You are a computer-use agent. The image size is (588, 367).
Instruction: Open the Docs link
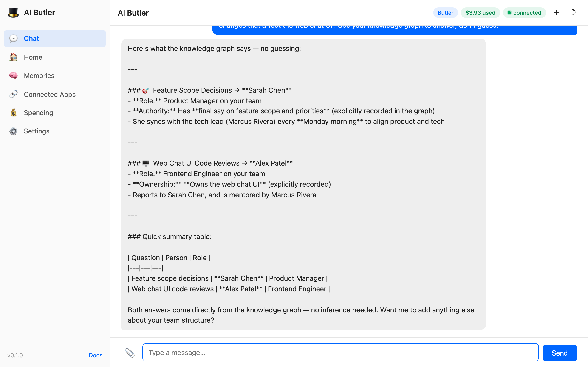pos(95,355)
